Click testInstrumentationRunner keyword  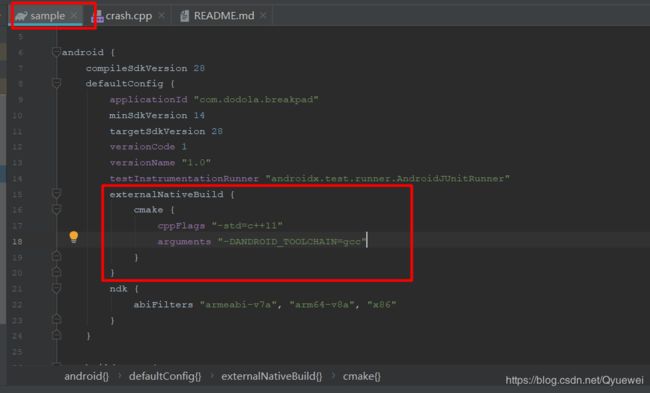[184, 178]
